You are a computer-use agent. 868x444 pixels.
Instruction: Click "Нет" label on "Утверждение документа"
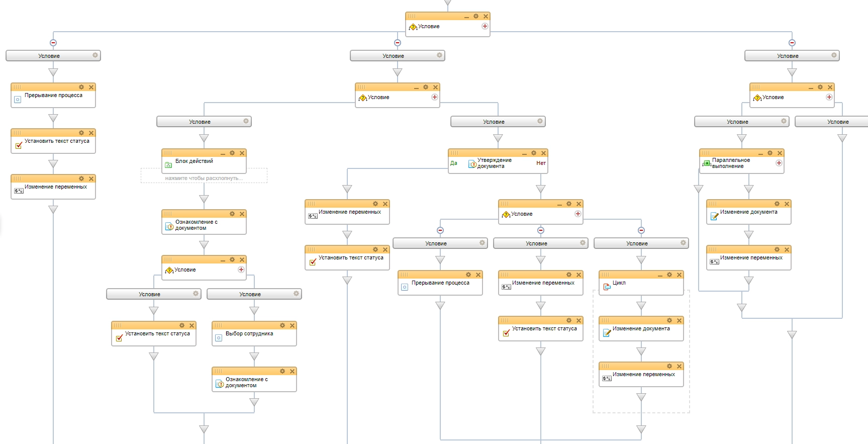pyautogui.click(x=541, y=163)
